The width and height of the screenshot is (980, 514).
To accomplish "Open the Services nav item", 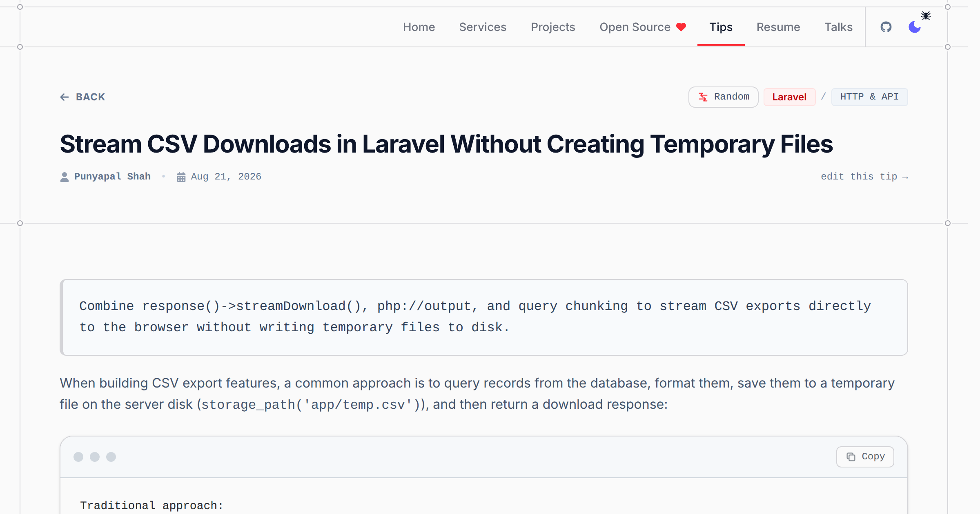I will pos(483,27).
